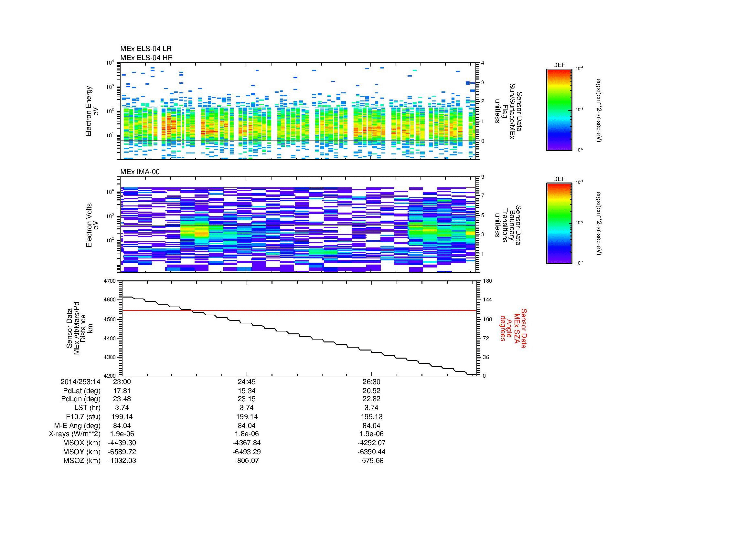Click MSOX value -4439.30
756x534 pixels.
pos(122,443)
